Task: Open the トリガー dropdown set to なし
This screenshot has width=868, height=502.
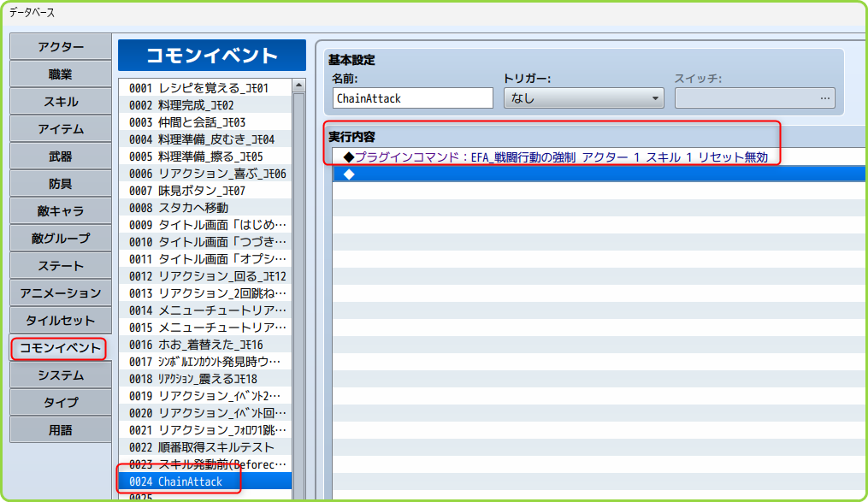Action: coord(583,98)
